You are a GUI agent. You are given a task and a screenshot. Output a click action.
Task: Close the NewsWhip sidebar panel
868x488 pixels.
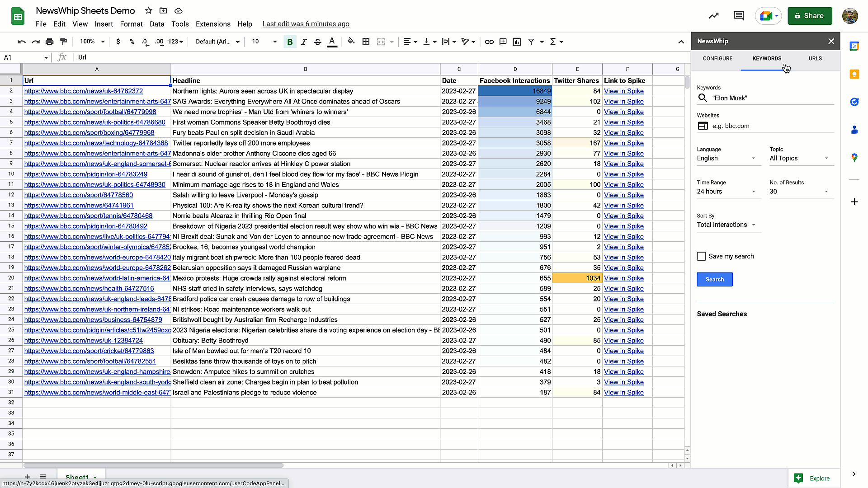click(831, 41)
